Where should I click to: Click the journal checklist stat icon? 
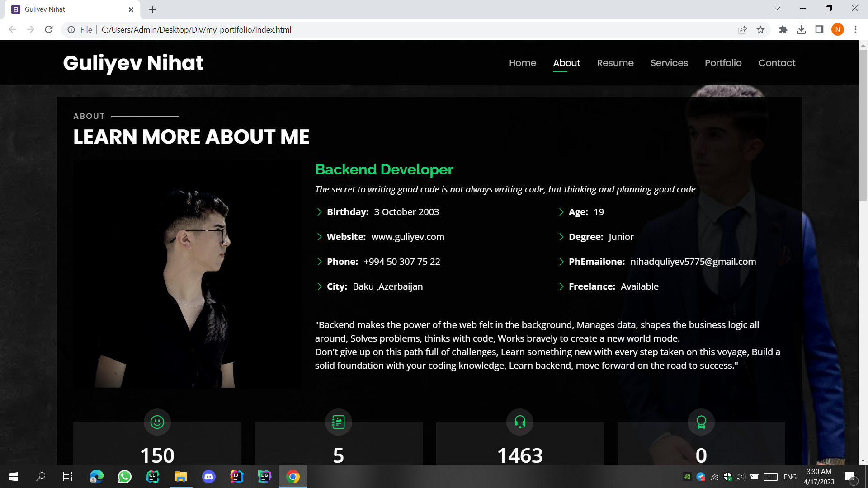(338, 422)
